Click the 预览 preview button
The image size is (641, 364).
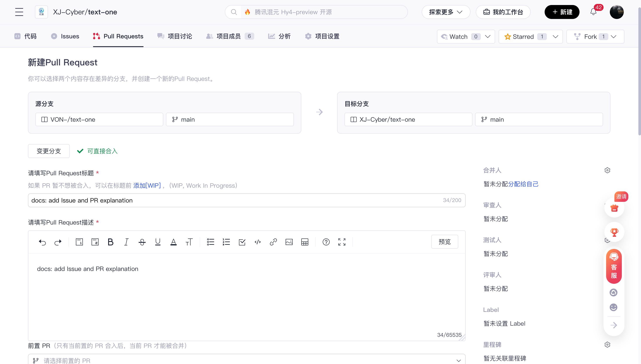tap(445, 242)
